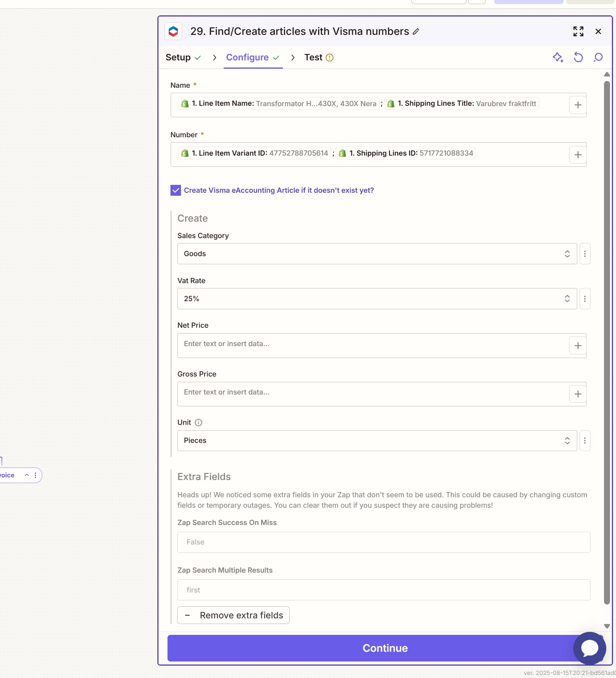Click plus button in Number field

pyautogui.click(x=578, y=154)
